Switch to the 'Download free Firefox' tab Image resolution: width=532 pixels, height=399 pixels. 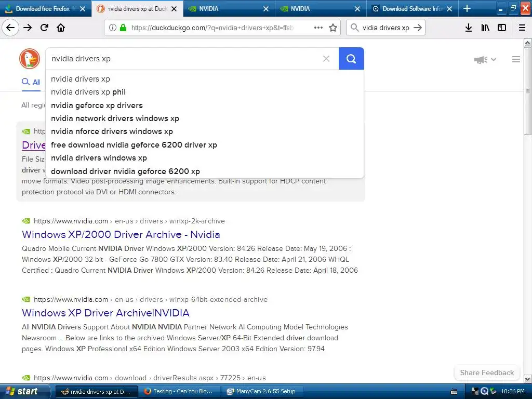46,8
